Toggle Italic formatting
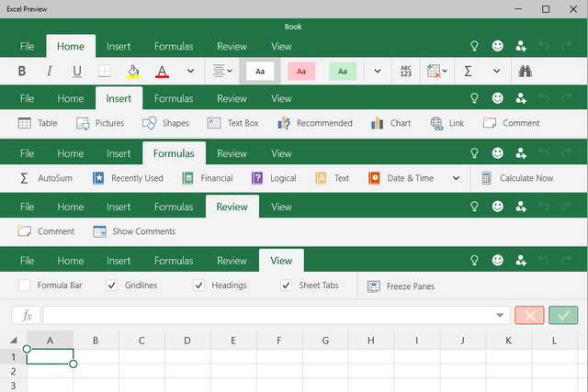Screen dimensions: 588x392 coord(49,71)
